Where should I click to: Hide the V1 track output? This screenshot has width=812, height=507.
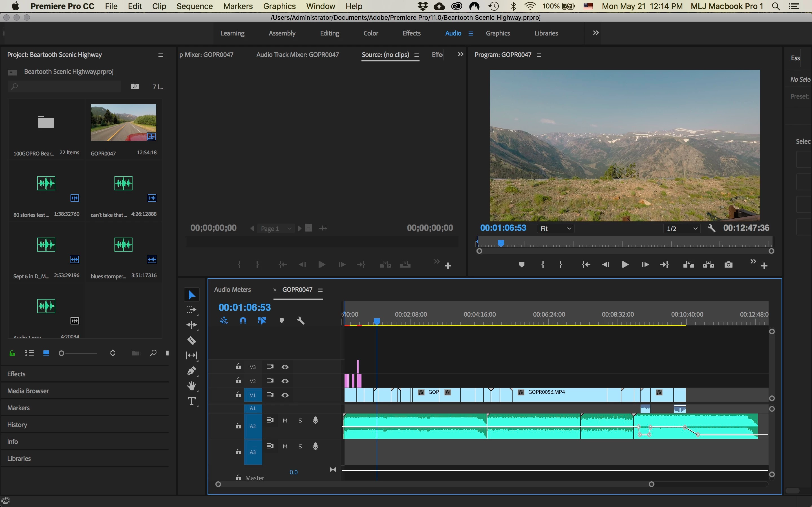pos(285,395)
